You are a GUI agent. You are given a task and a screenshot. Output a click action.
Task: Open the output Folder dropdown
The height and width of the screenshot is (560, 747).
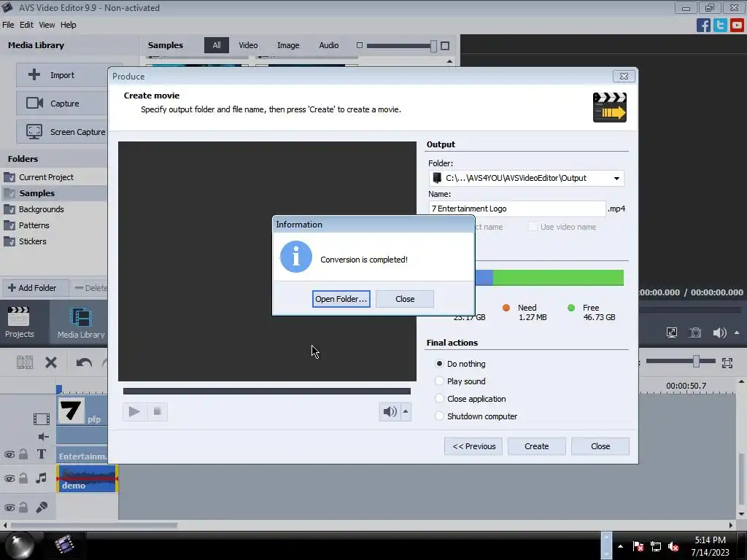(616, 178)
